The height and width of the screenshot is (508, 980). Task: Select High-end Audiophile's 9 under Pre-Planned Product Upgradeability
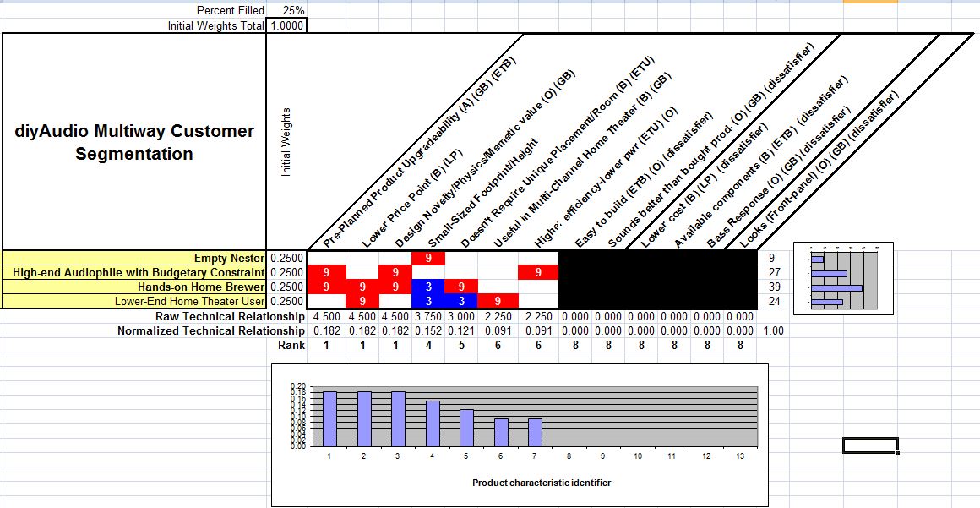click(x=327, y=272)
